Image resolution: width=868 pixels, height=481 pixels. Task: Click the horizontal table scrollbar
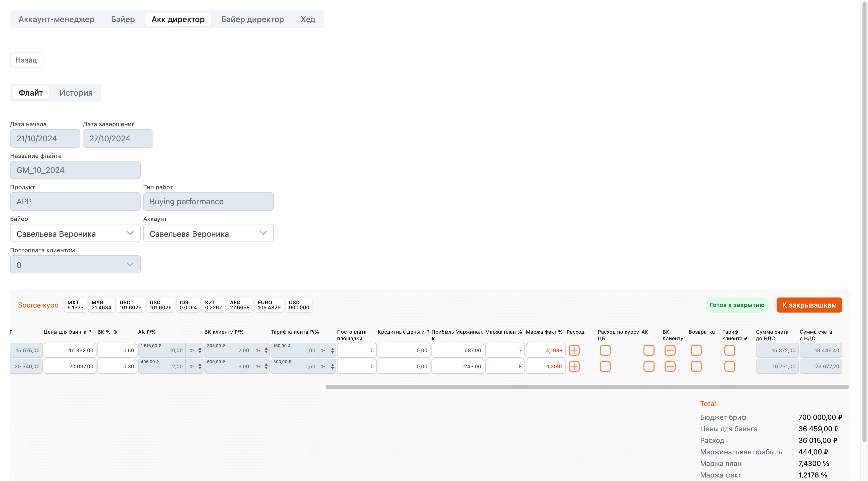(587, 387)
